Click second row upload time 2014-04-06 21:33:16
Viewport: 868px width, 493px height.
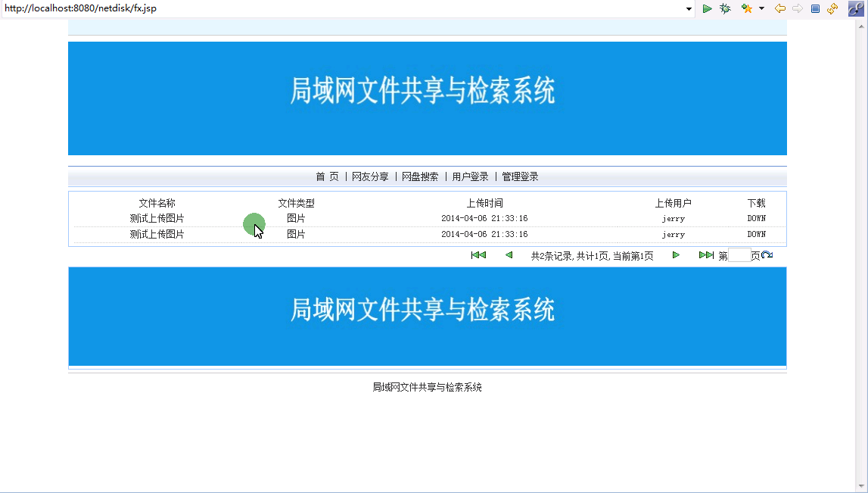pyautogui.click(x=484, y=234)
